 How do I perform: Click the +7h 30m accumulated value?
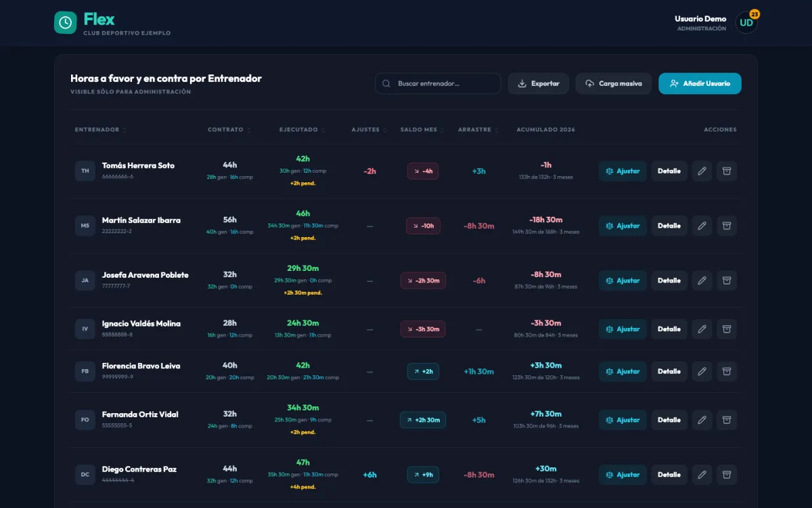click(x=546, y=415)
